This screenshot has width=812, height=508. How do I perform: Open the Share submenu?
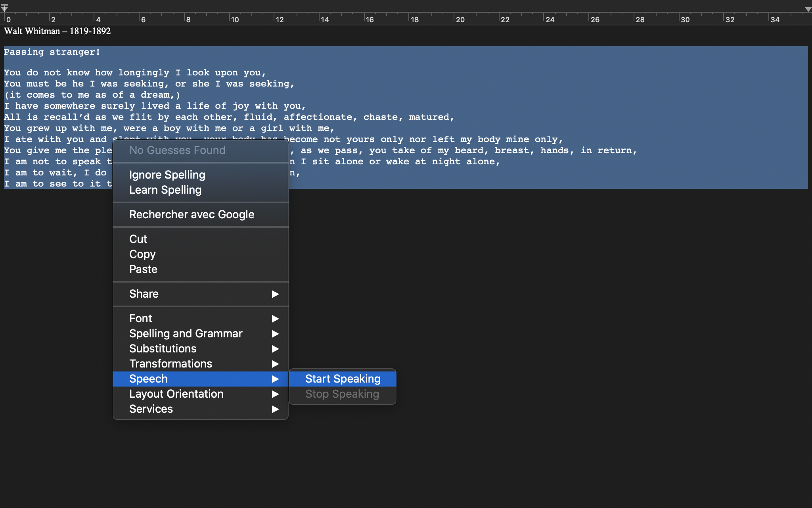pos(200,294)
